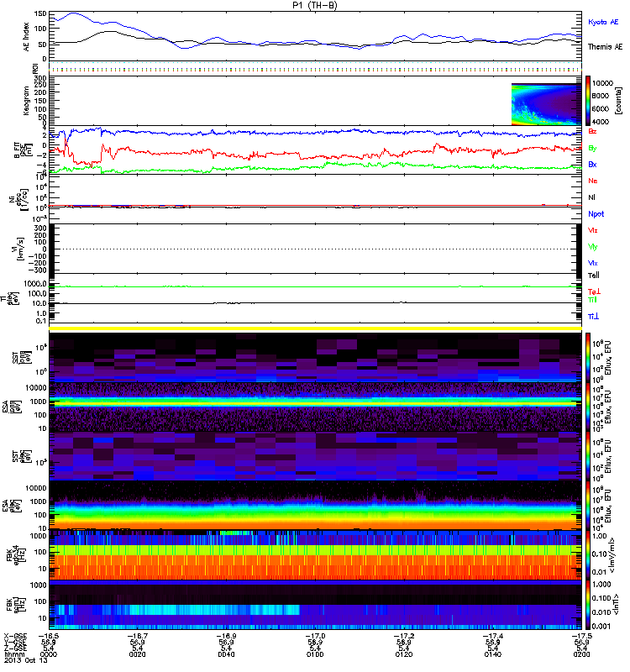The image size is (630, 672).
Task: Click the red "Bz" legend label
Action: [x=592, y=132]
